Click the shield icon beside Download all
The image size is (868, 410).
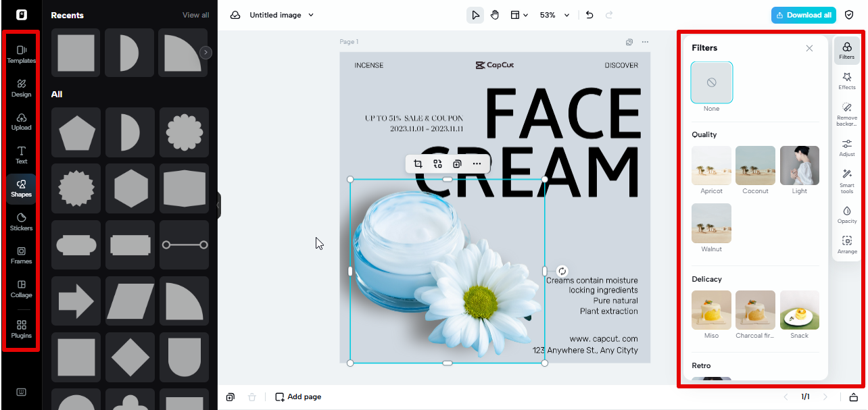[x=849, y=15]
